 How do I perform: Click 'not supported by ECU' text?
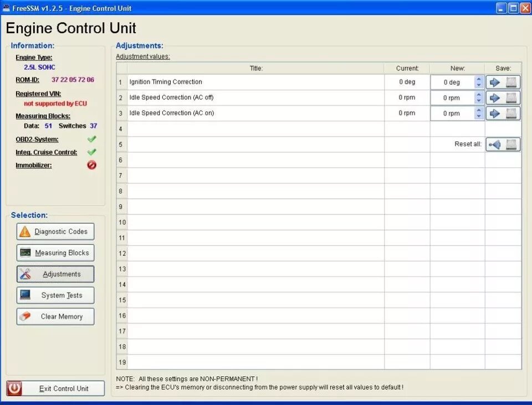tap(55, 104)
